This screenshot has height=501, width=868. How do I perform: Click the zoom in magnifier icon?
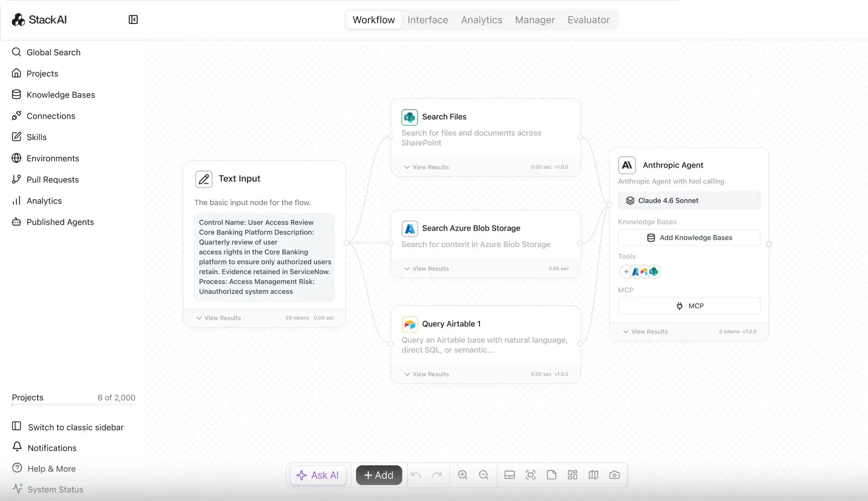(x=463, y=475)
